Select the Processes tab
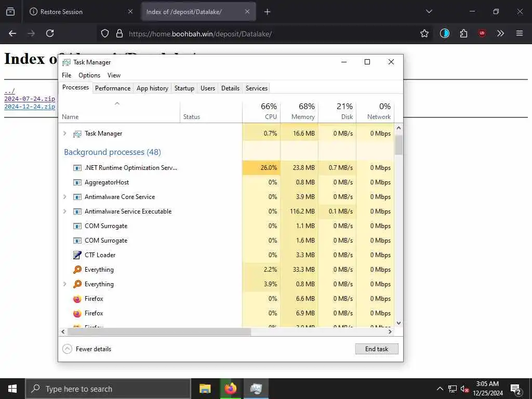Viewport: 532px width, 399px height. (75, 87)
